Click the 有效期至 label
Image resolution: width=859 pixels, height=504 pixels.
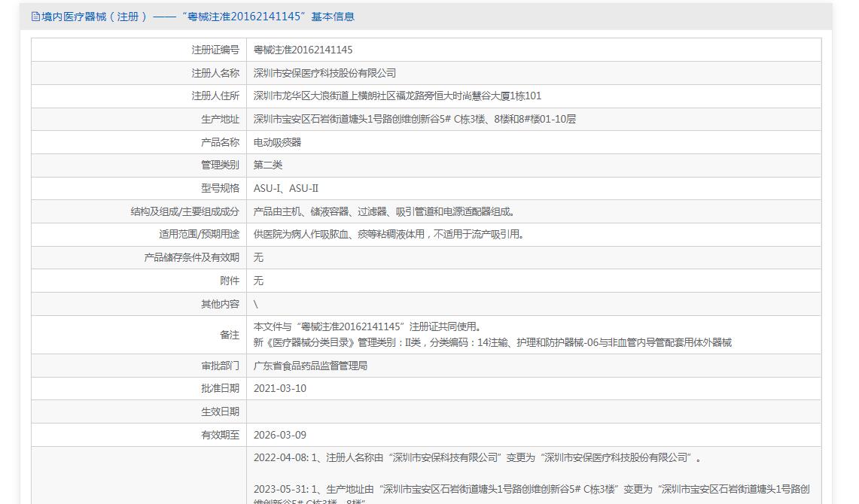[221, 435]
